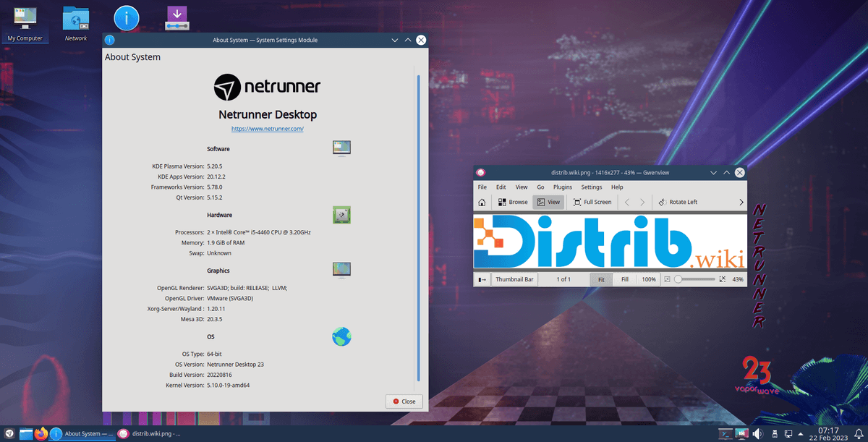The image size is (868, 442).
Task: Expand hidden system tray icons
Action: point(802,434)
